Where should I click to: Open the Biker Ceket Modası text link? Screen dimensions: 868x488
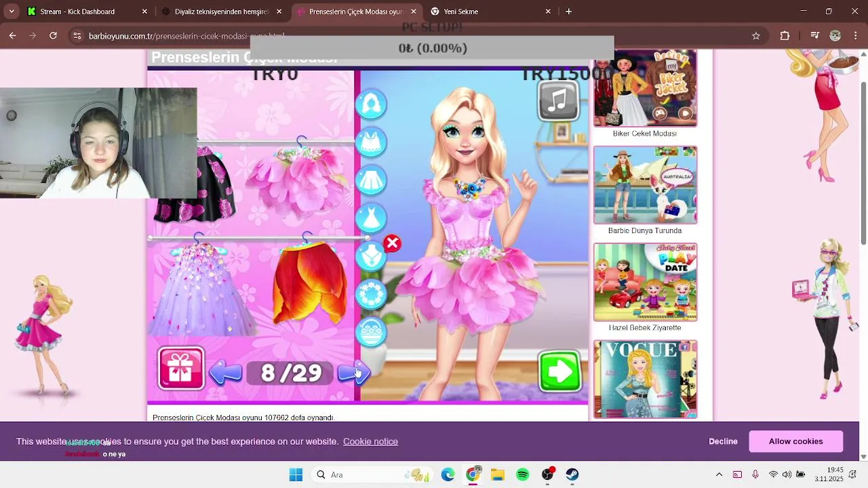coord(645,134)
